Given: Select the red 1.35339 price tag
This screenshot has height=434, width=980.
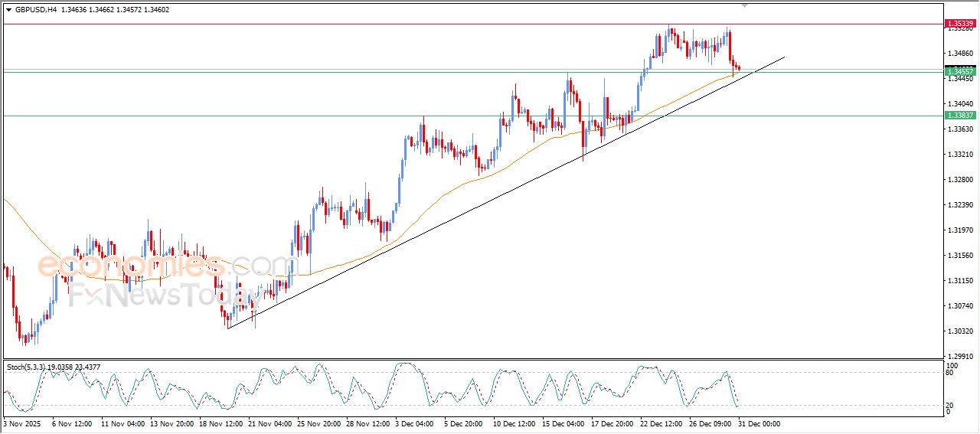Looking at the screenshot, I should click(x=960, y=24).
